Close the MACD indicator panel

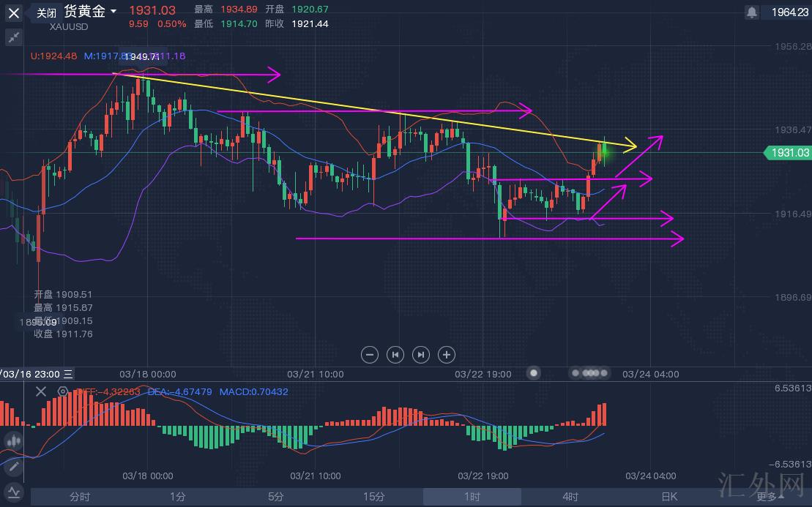click(41, 391)
